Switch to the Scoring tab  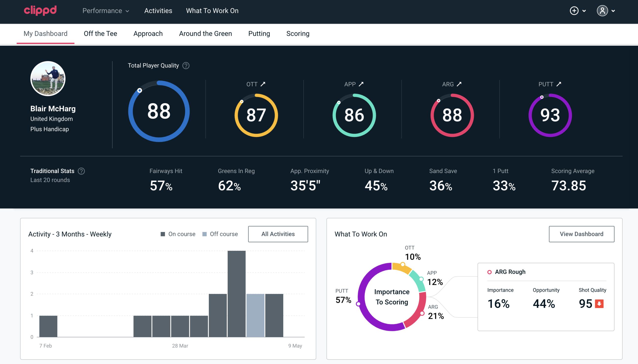coord(298,33)
